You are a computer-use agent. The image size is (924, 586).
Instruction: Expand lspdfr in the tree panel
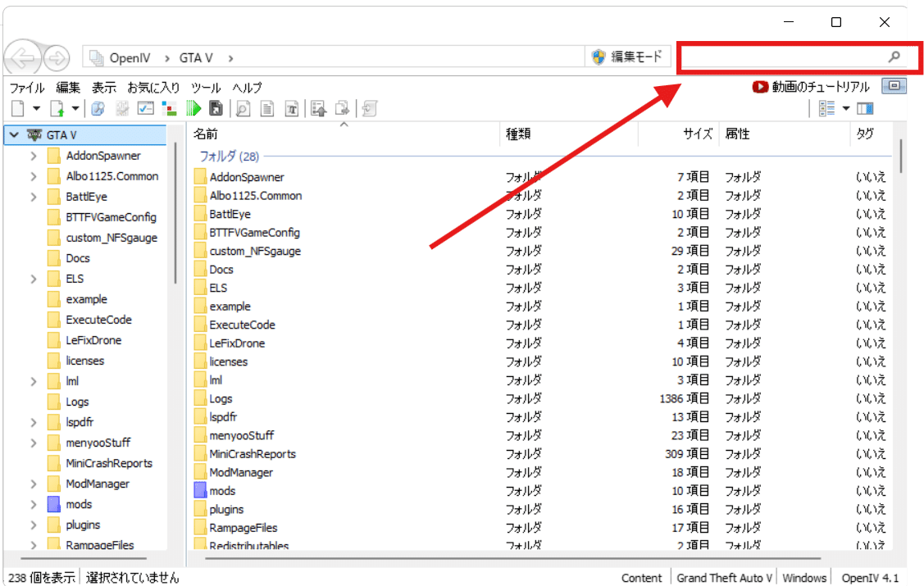[x=34, y=423]
